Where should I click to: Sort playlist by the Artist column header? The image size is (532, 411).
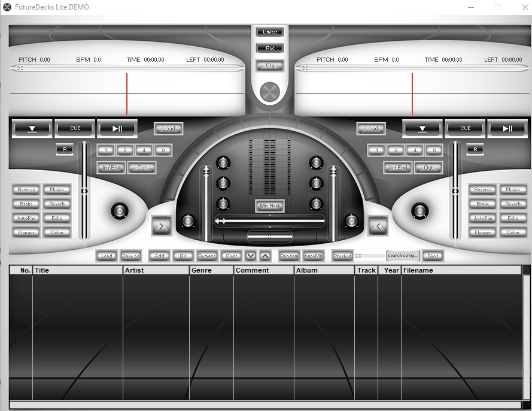156,270
